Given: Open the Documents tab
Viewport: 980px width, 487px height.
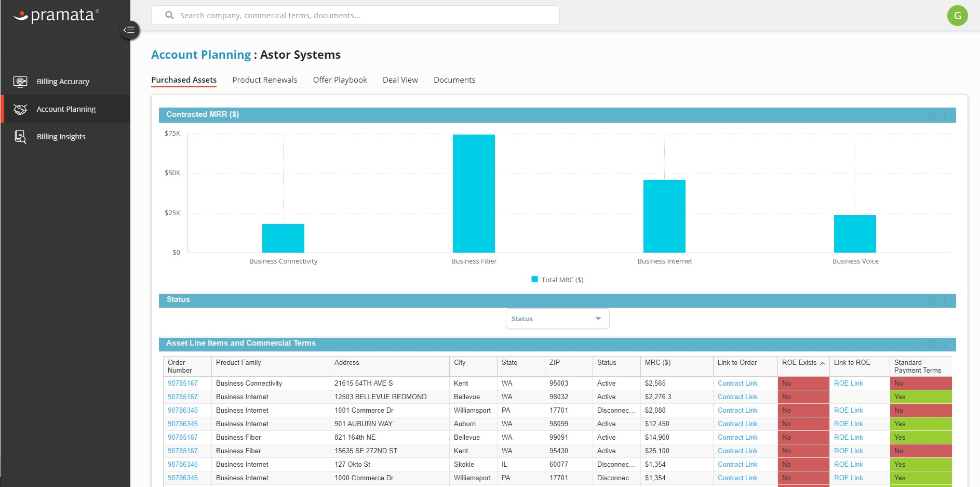Looking at the screenshot, I should point(454,80).
